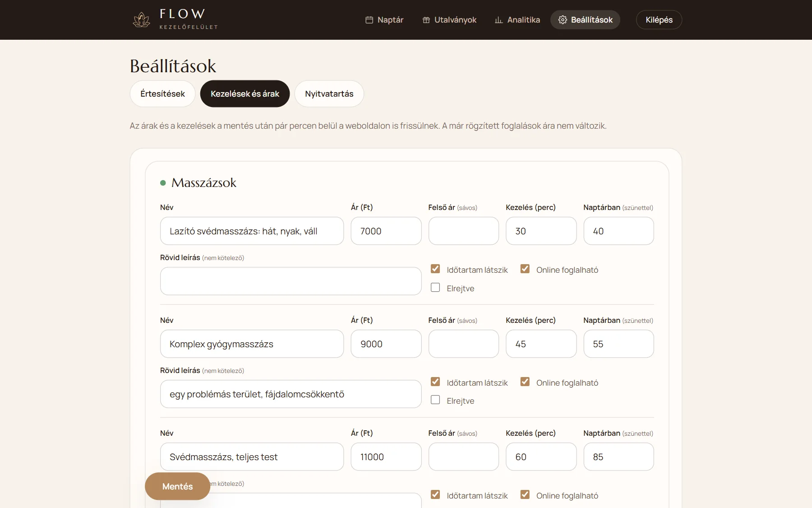The height and width of the screenshot is (508, 812).
Task: Click the 7000 price field
Action: pos(386,231)
